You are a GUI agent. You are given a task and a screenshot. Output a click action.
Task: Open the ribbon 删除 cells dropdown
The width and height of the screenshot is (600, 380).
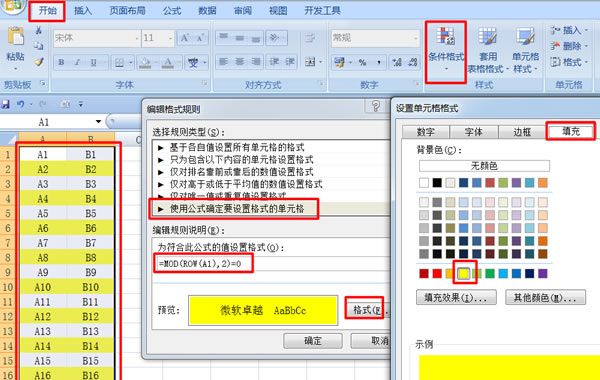tap(569, 46)
